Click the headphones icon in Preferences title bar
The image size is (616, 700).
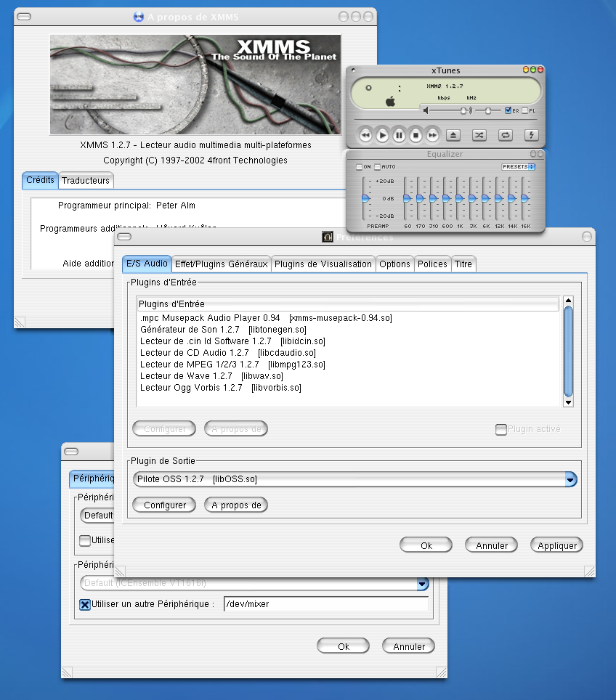(328, 237)
